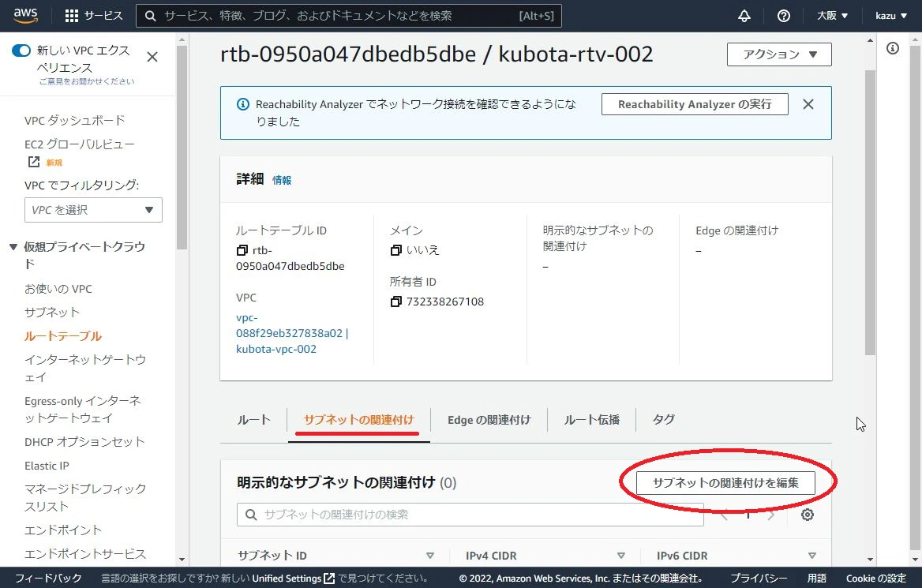922x588 pixels.
Task: Open 用語 footer link
Action: [x=817, y=579]
